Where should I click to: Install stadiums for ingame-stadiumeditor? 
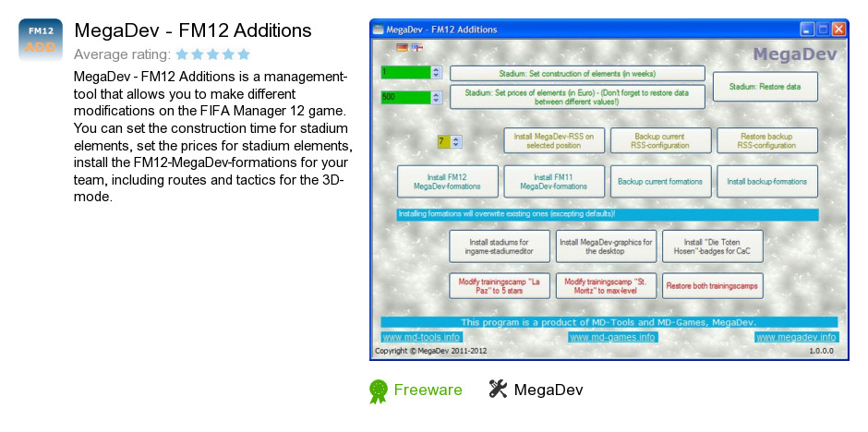[500, 246]
